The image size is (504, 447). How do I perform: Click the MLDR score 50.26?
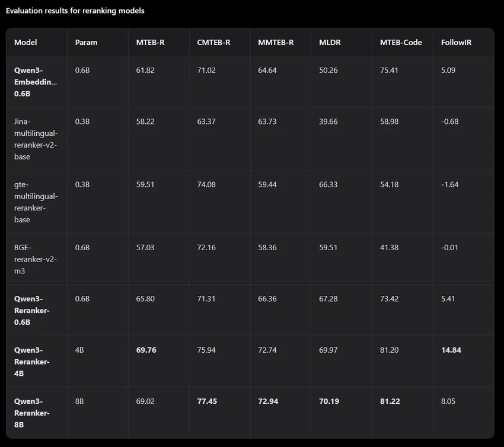[328, 70]
